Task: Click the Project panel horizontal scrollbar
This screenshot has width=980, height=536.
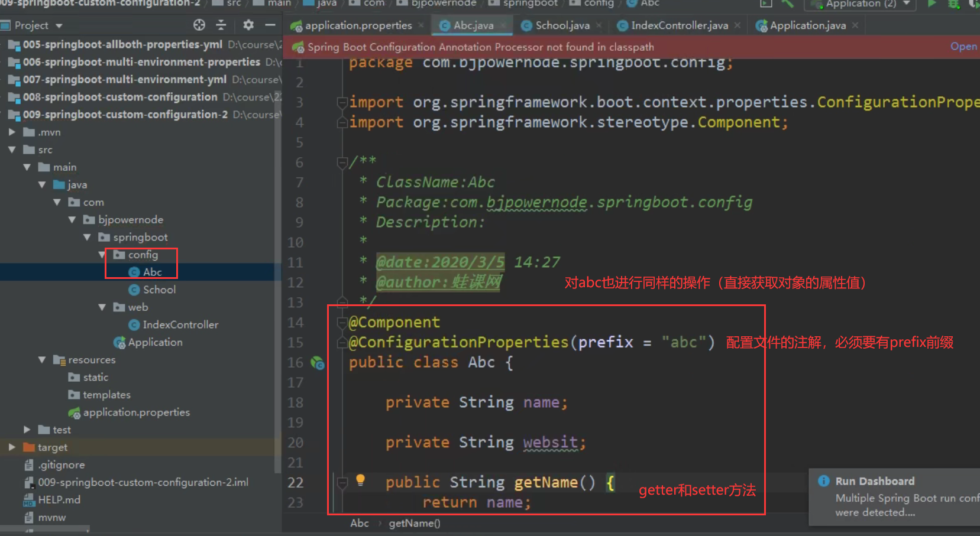Action: 45,528
